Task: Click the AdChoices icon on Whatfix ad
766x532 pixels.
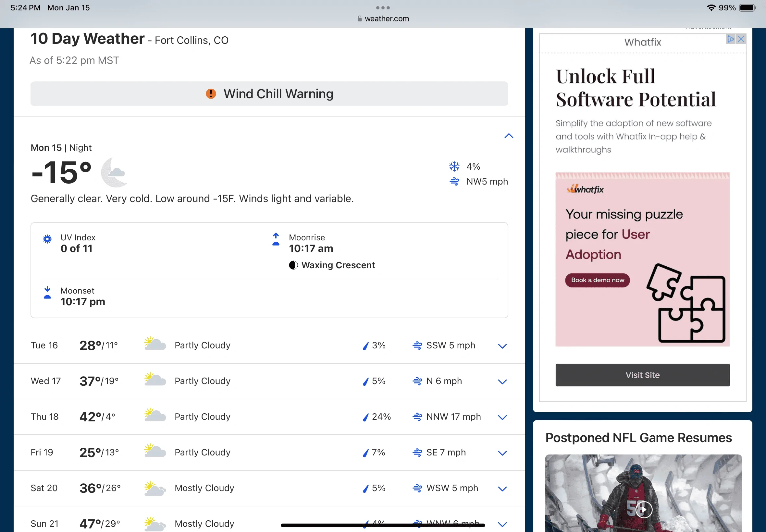Action: pos(730,39)
